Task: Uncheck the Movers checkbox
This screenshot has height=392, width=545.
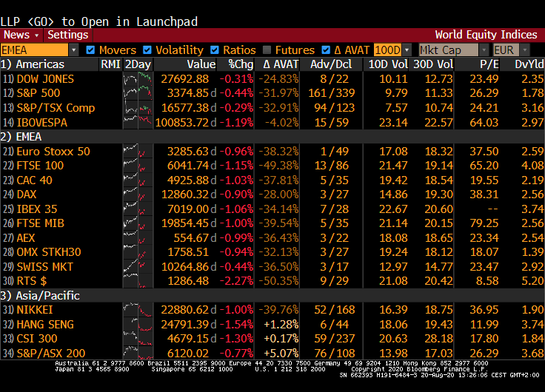Action: [90, 50]
